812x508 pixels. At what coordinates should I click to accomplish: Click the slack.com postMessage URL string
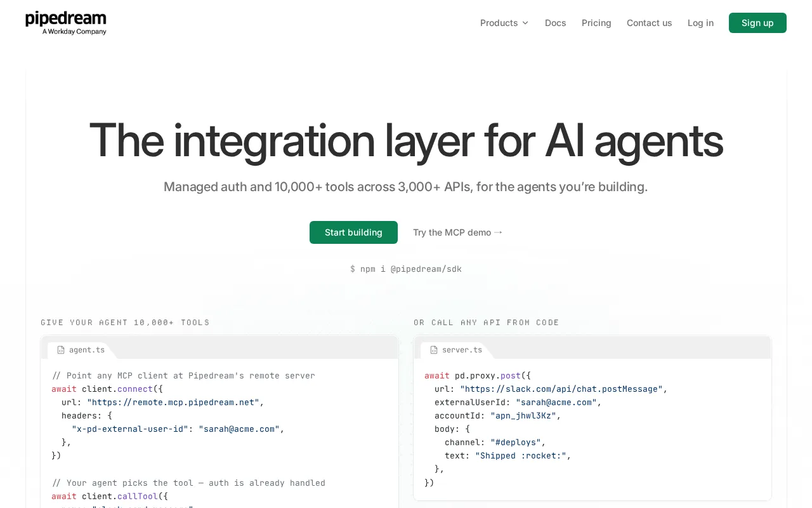[x=561, y=389]
